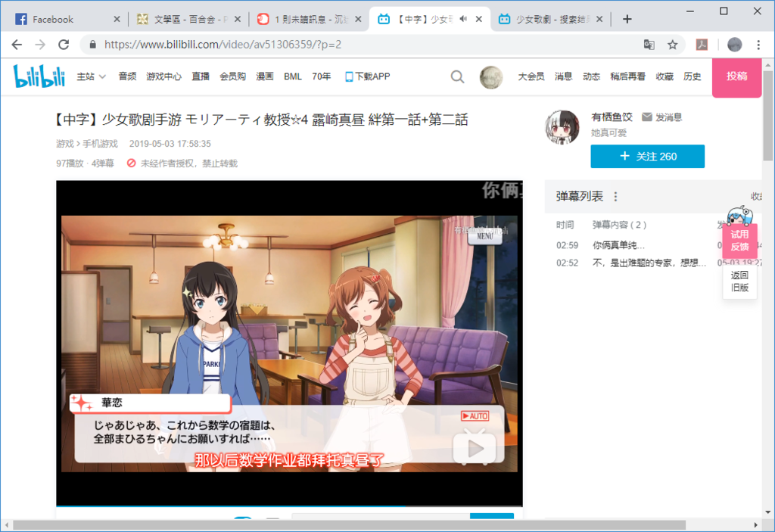Screen dimensions: 775x532
Task: Click the Google Translate icon in address bar
Action: [x=649, y=45]
